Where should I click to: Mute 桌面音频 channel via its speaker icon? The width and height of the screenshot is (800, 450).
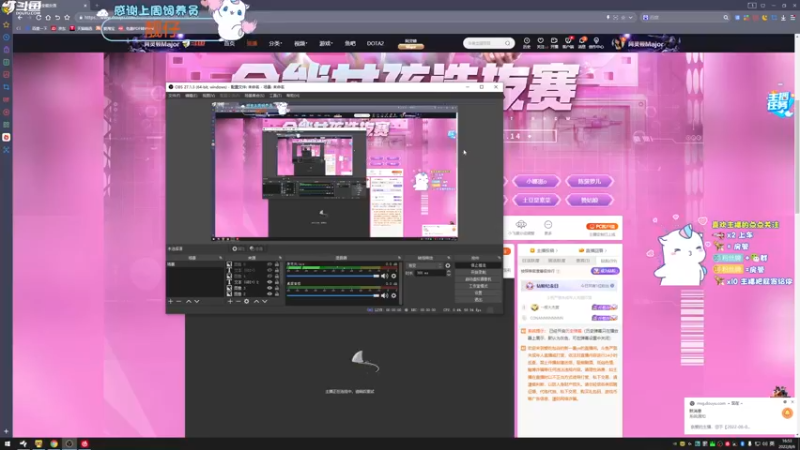(x=384, y=295)
